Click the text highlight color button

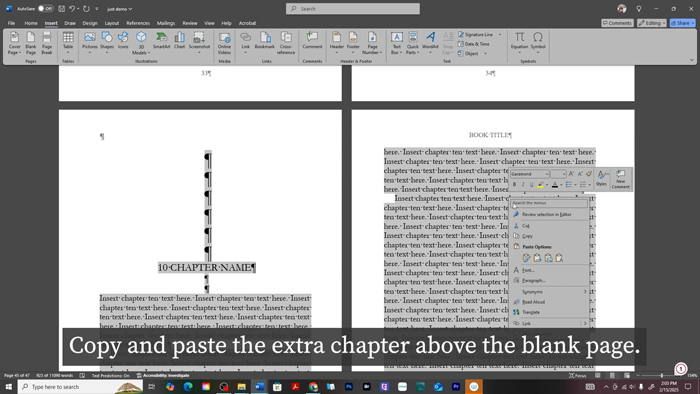point(541,185)
